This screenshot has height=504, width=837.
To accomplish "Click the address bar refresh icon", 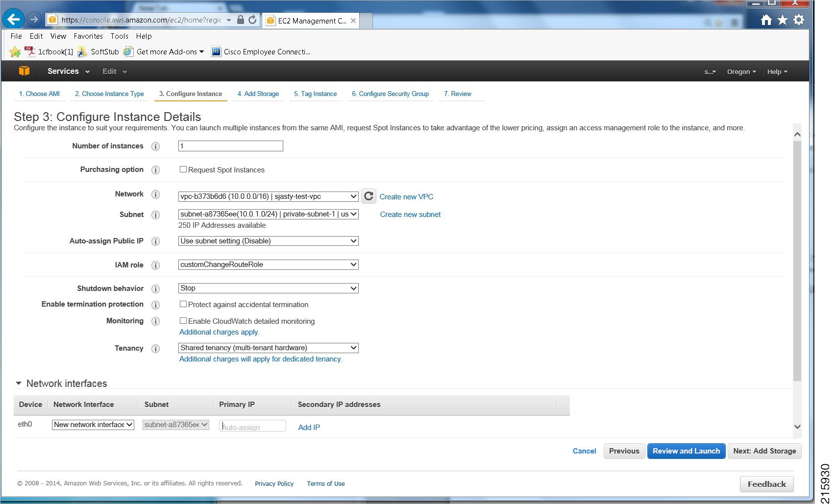I will coord(252,20).
